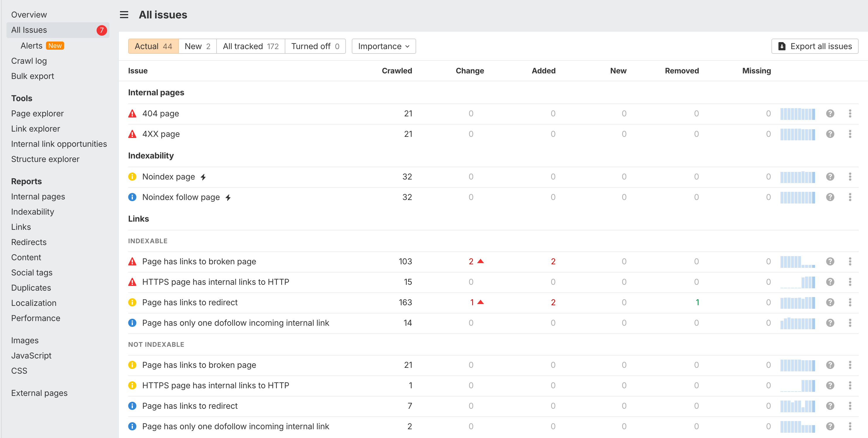
Task: Click yellow icon beside Noindex page
Action: point(132,177)
